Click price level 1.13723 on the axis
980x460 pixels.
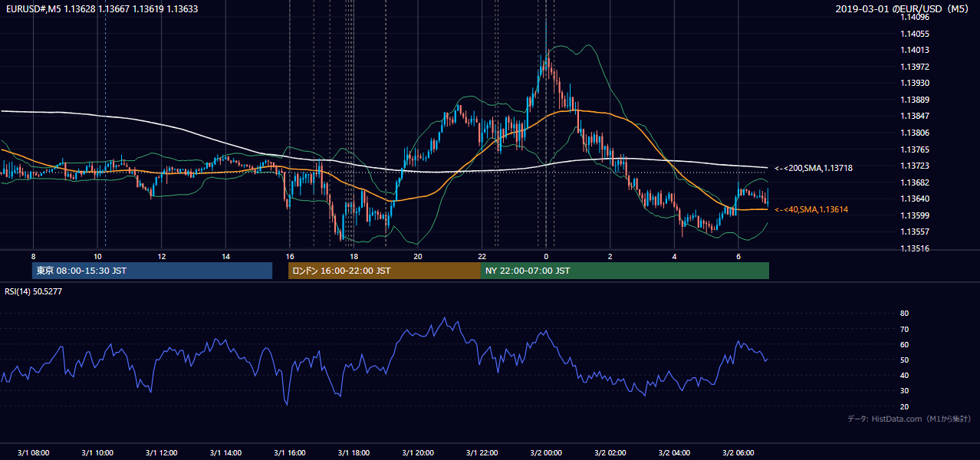[x=915, y=166]
